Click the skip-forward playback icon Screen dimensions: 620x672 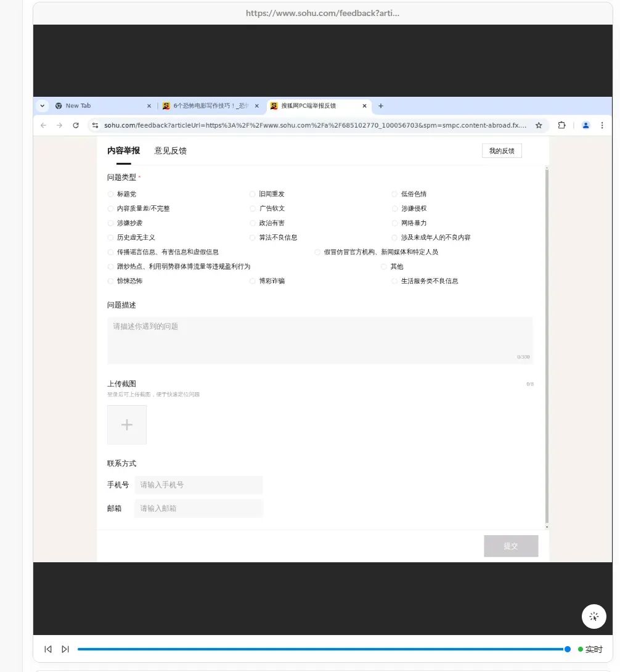click(x=65, y=649)
